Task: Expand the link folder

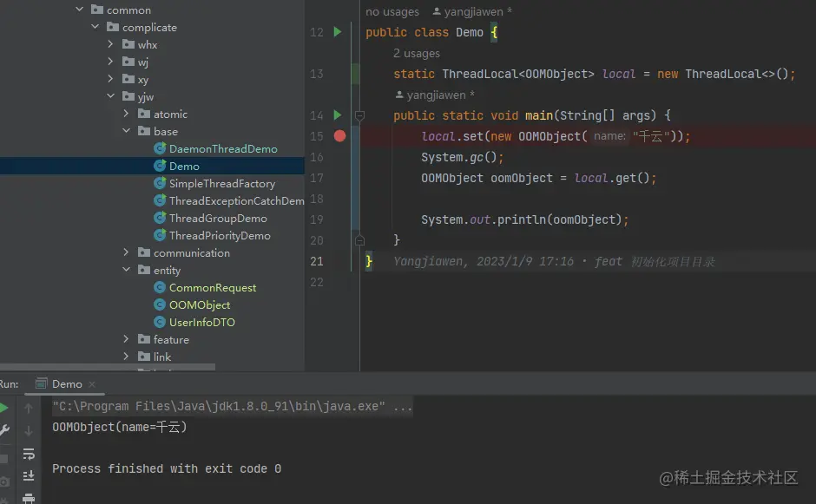Action: coord(126,357)
